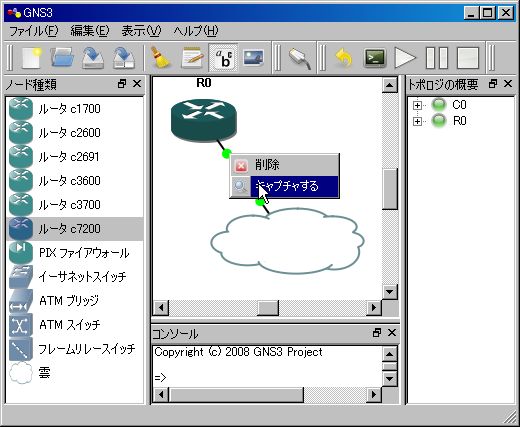Viewport: 520px width, 427px height.
Task: Click console vertical scrollbar up arrow
Action: (x=389, y=354)
